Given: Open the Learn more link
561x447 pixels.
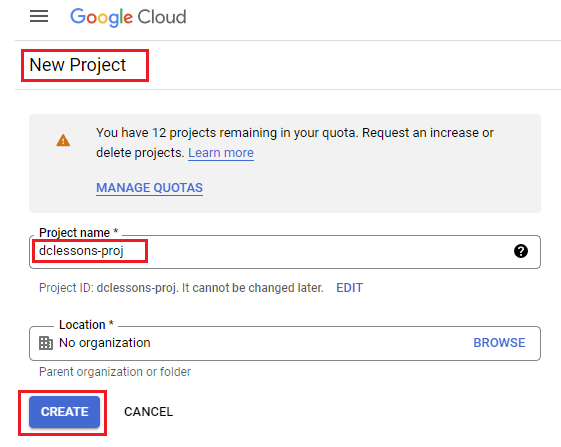Looking at the screenshot, I should tap(221, 153).
